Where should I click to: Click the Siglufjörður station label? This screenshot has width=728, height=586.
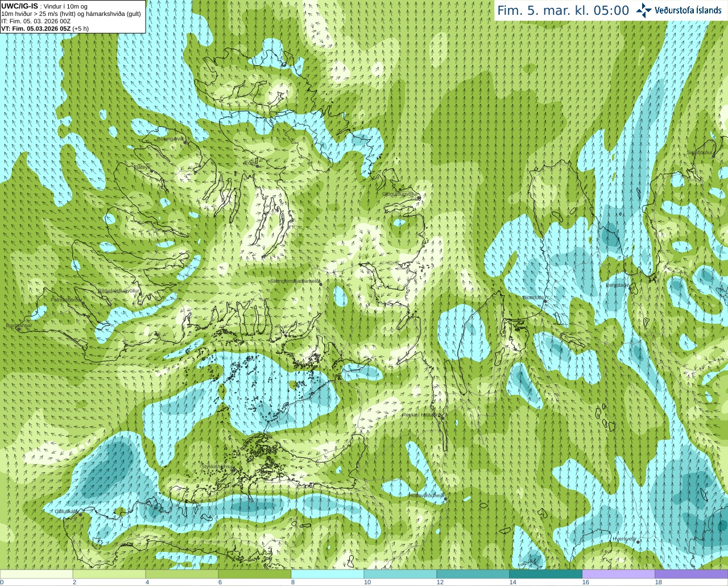[x=700, y=152]
